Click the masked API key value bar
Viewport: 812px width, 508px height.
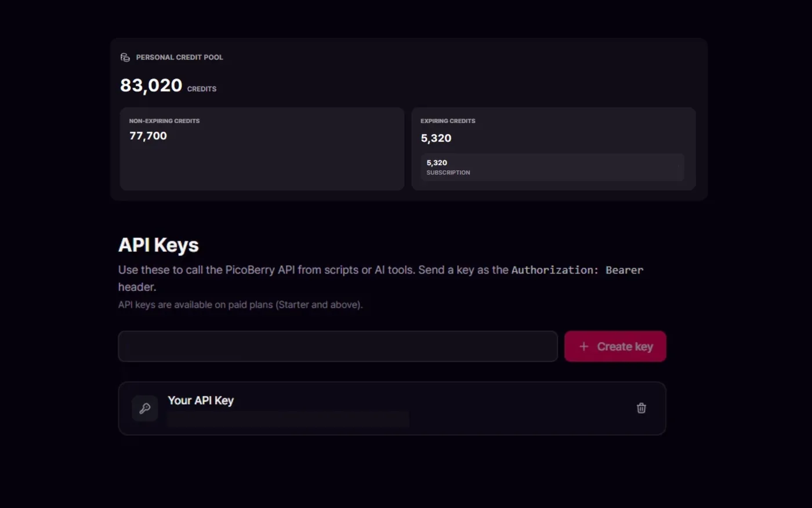pyautogui.click(x=288, y=419)
